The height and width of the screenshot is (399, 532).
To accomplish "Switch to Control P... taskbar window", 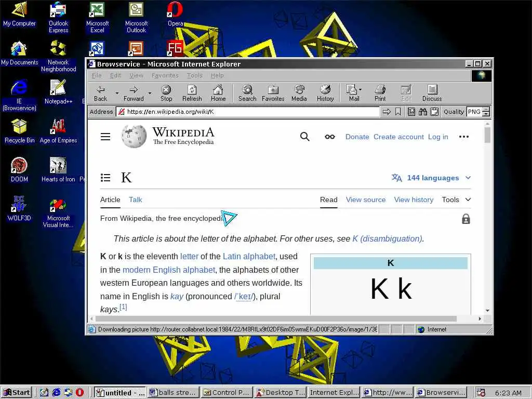I will point(227,393).
